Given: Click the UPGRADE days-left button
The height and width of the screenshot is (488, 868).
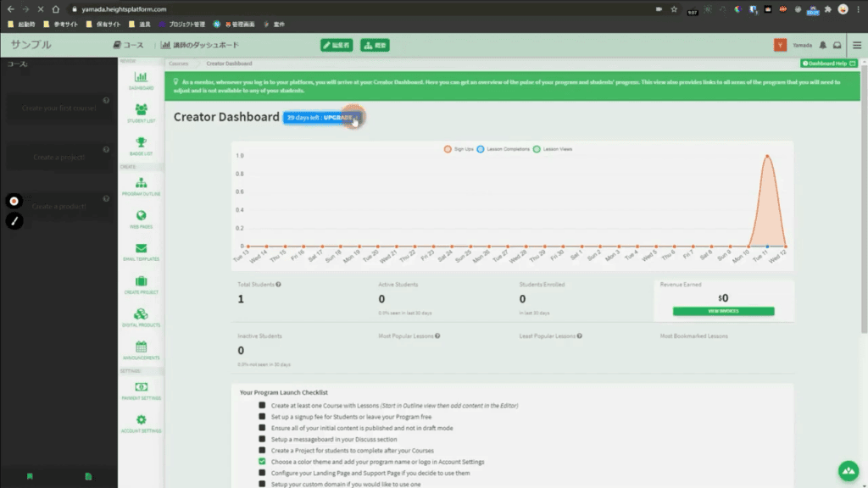Looking at the screenshot, I should pyautogui.click(x=321, y=118).
